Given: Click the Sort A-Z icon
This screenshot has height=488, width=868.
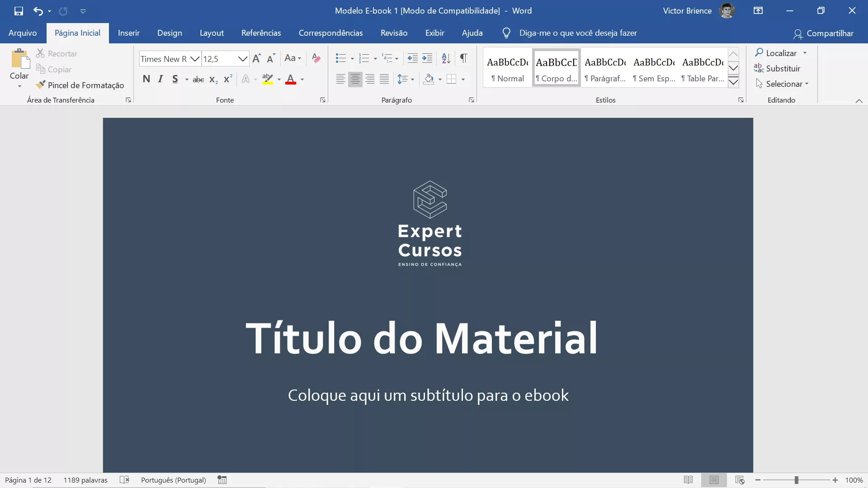Looking at the screenshot, I should click(x=446, y=58).
